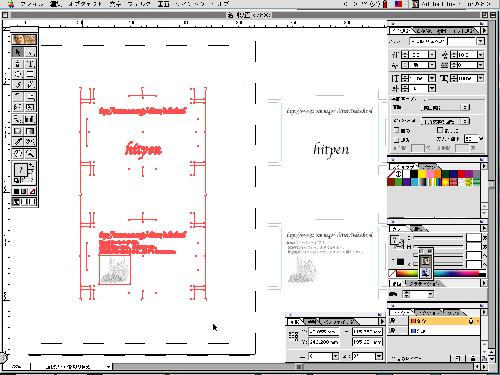The width and height of the screenshot is (500, 375).
Task: Click the trash icon in Layers panel
Action: tap(473, 358)
